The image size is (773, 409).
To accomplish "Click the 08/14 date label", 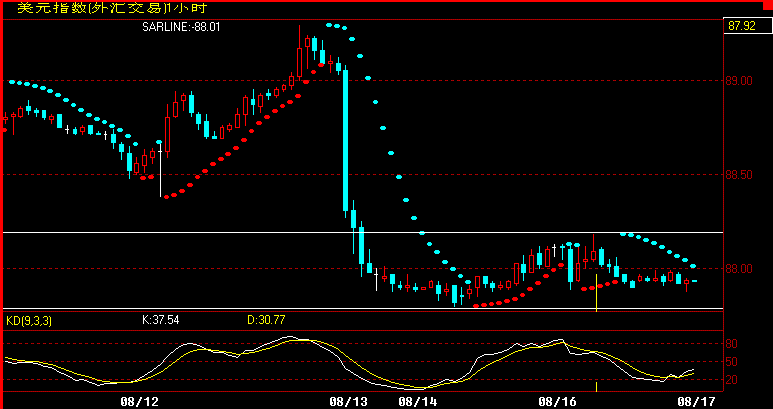I will tap(418, 402).
